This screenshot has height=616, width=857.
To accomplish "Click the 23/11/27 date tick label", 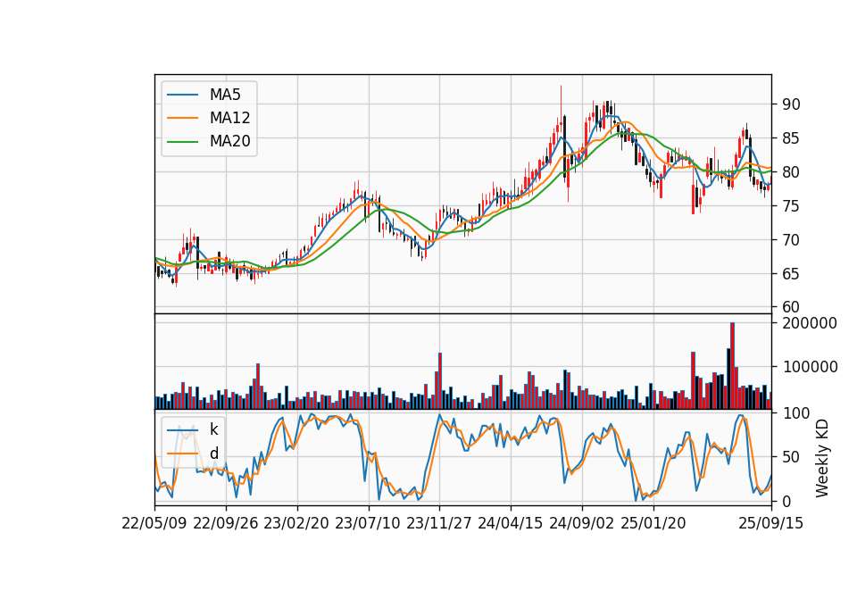I will click(439, 523).
